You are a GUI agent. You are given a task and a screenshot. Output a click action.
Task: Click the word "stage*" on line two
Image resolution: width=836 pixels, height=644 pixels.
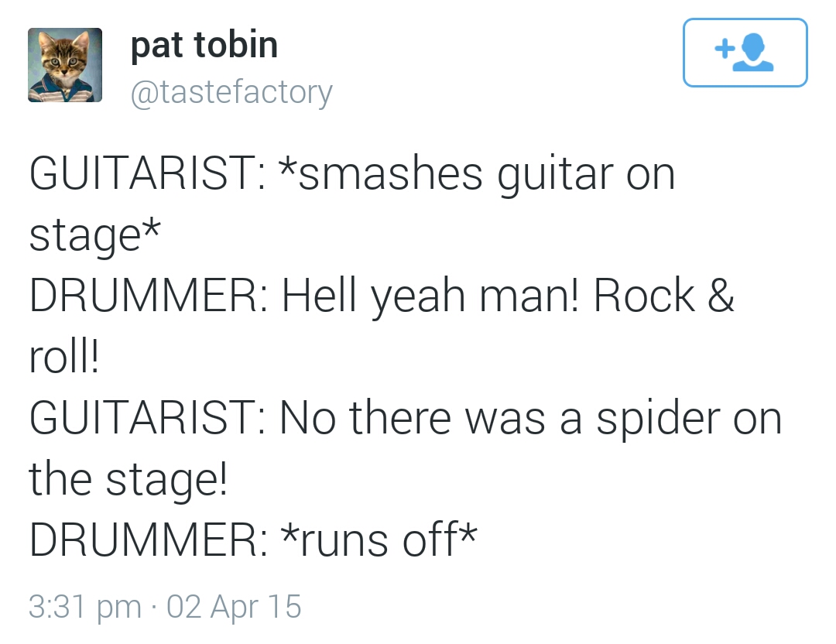[94, 235]
